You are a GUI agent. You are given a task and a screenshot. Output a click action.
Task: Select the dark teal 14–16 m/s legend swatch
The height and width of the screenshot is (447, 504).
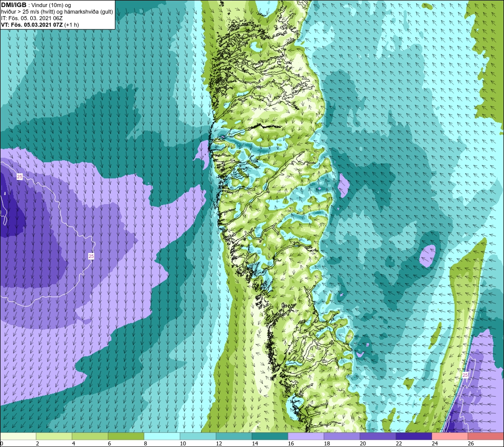(270, 436)
